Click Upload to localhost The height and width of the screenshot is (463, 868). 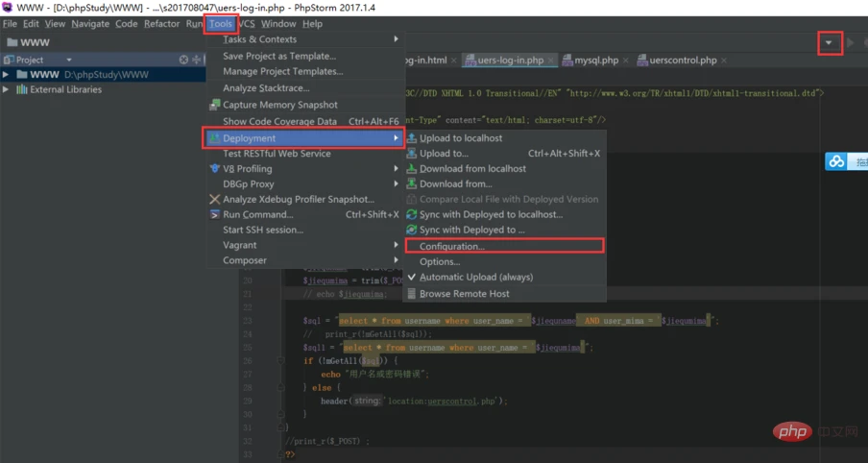pos(504,138)
